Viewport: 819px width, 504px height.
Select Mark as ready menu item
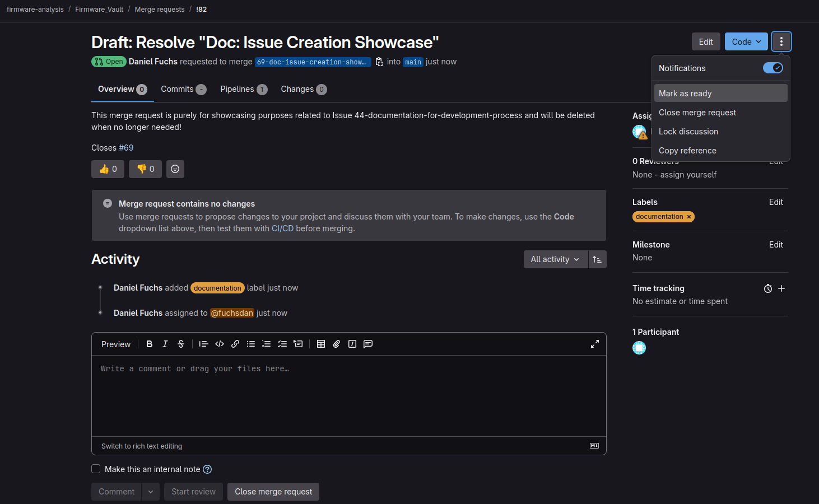(721, 93)
